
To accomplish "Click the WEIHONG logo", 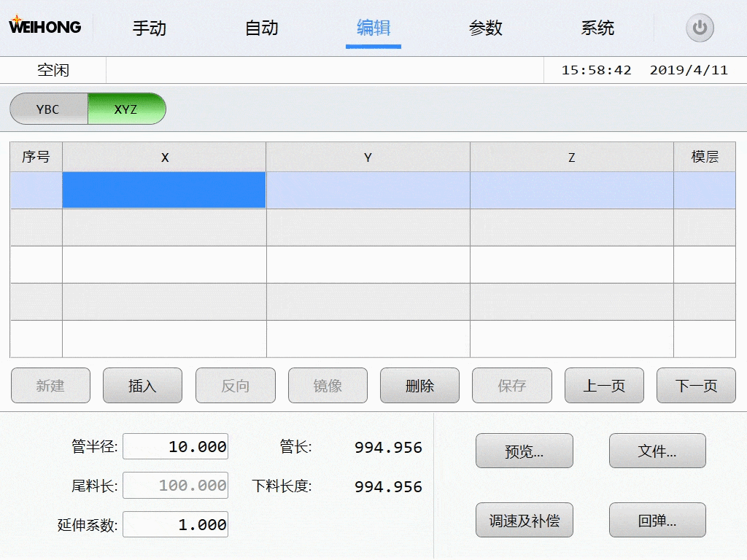I will [x=45, y=26].
